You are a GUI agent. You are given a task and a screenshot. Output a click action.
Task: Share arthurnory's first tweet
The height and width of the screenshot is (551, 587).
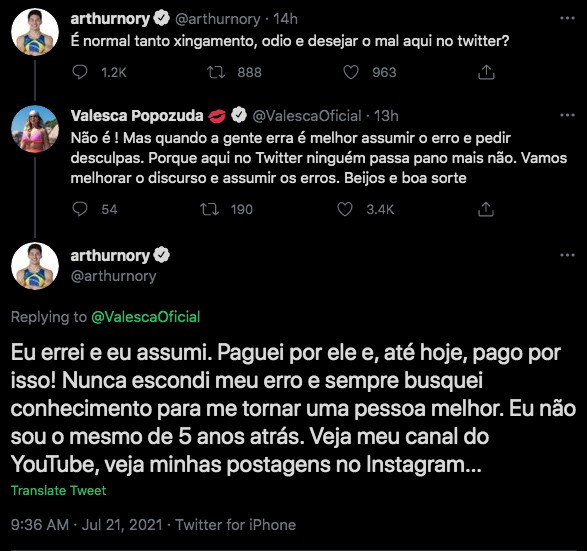[x=486, y=72]
